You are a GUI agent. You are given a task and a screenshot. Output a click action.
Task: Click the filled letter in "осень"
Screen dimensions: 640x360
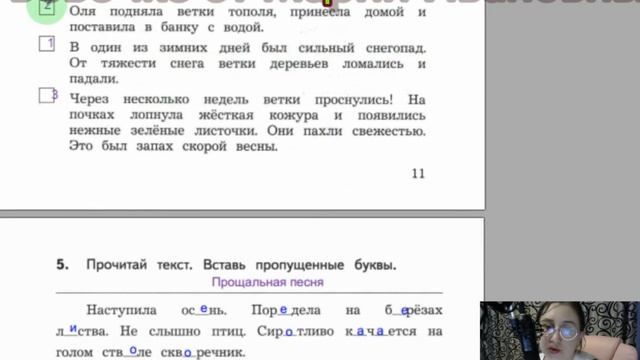204,309
